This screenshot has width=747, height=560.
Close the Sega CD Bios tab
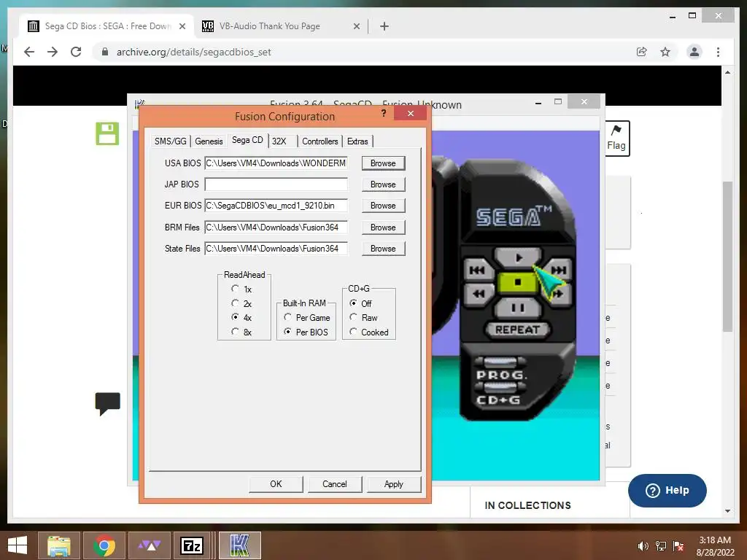click(x=182, y=26)
